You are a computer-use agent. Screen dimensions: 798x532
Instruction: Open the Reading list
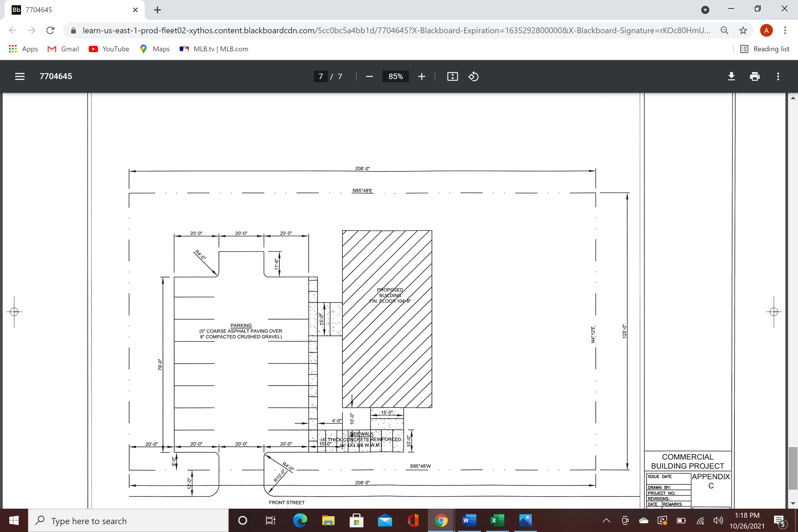point(764,49)
